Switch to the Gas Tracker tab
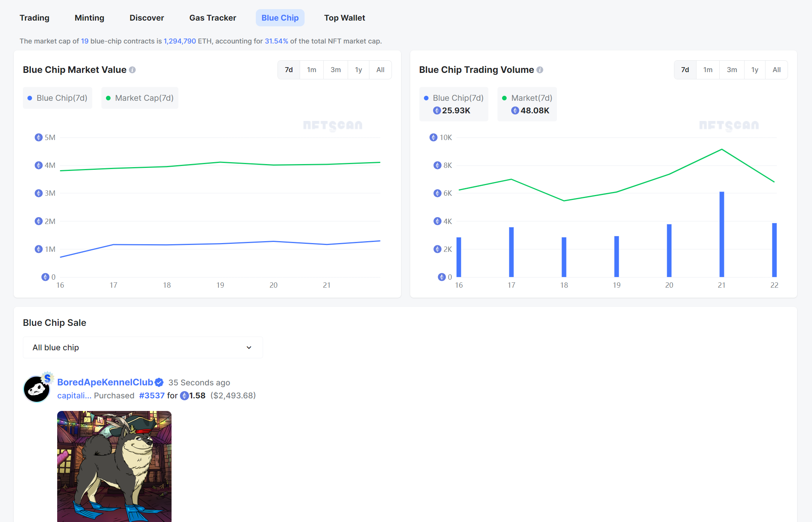Screen dimensions: 812x522 click(x=212, y=18)
